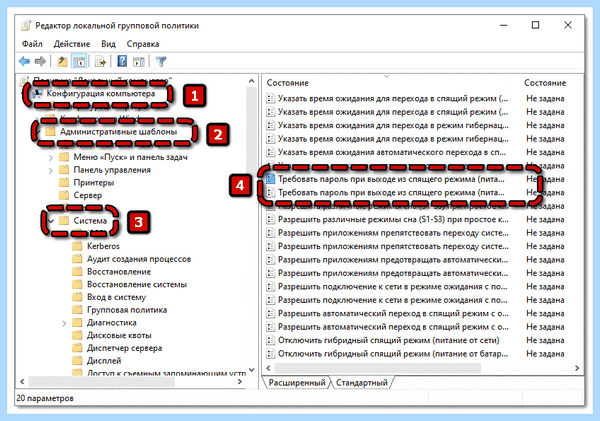Click the Back arrow toolbar icon
Image resolution: width=600 pixels, height=421 pixels.
pos(24,61)
